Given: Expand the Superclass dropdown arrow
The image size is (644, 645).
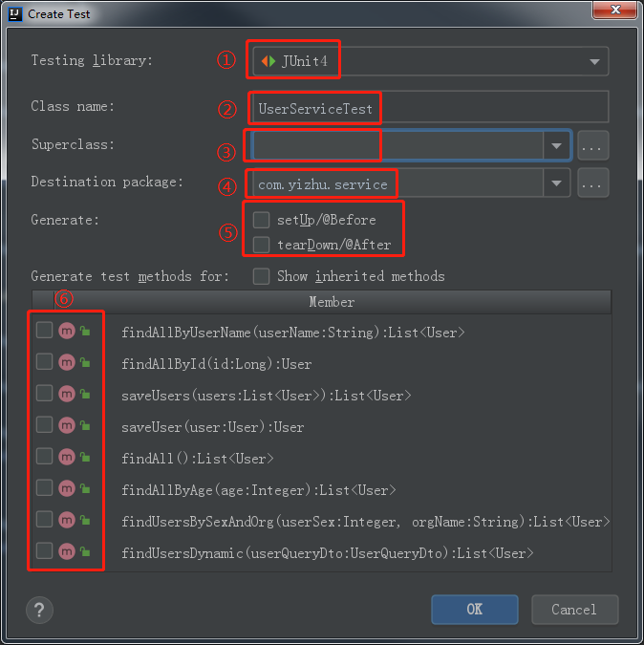Looking at the screenshot, I should (x=556, y=146).
